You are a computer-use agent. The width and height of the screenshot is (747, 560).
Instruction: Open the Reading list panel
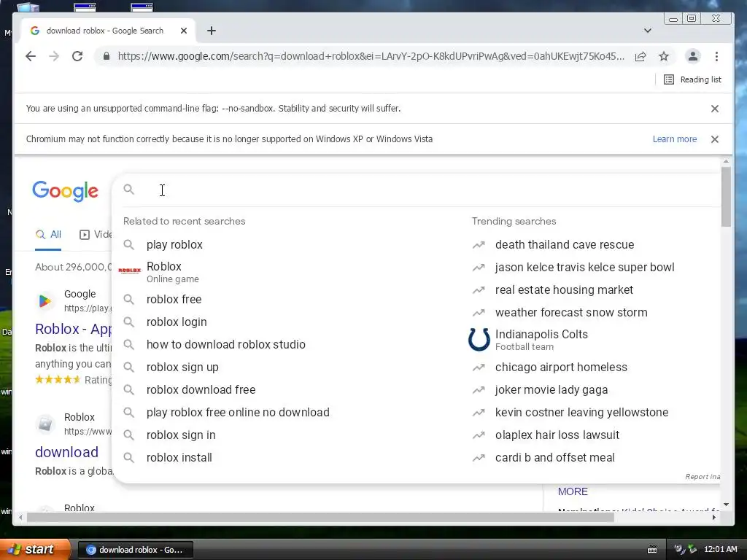[x=693, y=79]
